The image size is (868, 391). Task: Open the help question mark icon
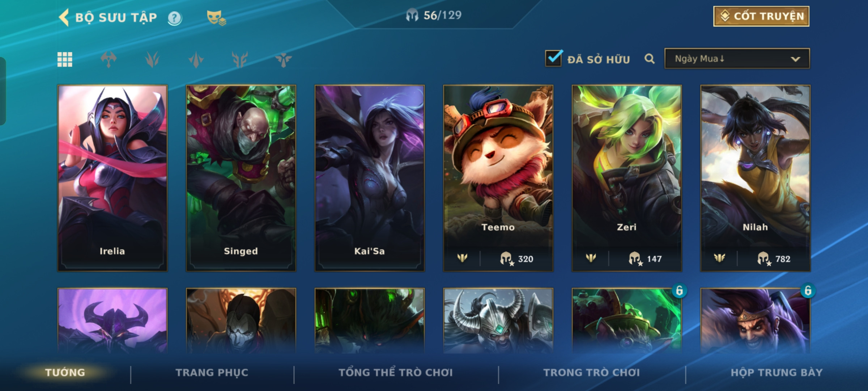175,18
